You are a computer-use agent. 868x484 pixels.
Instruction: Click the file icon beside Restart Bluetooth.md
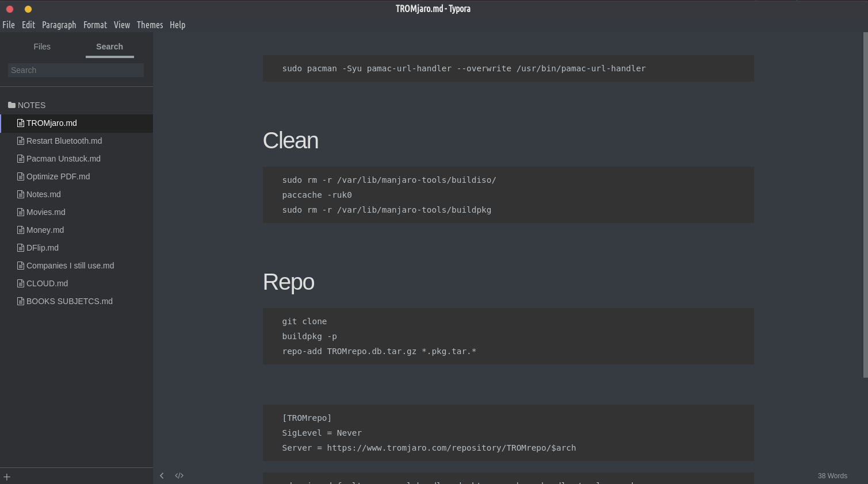click(21, 141)
